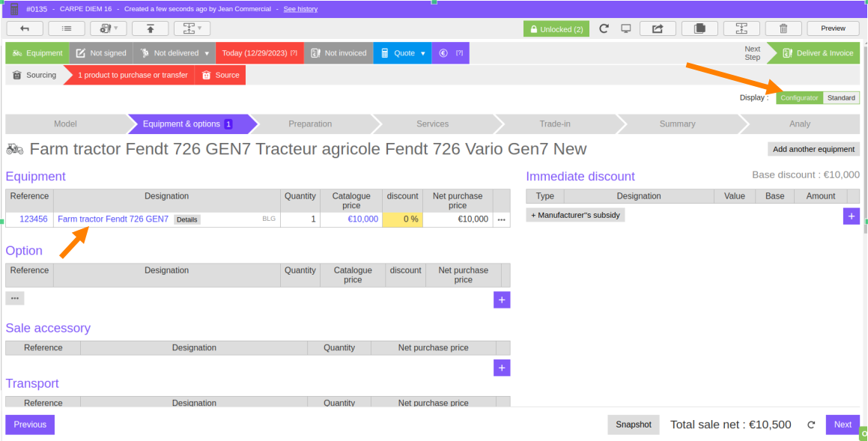Click the Next button
This screenshot has width=868, height=441.
(x=843, y=425)
